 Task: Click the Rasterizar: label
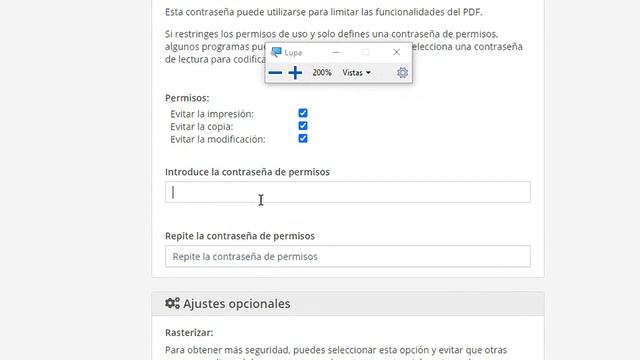point(189,333)
